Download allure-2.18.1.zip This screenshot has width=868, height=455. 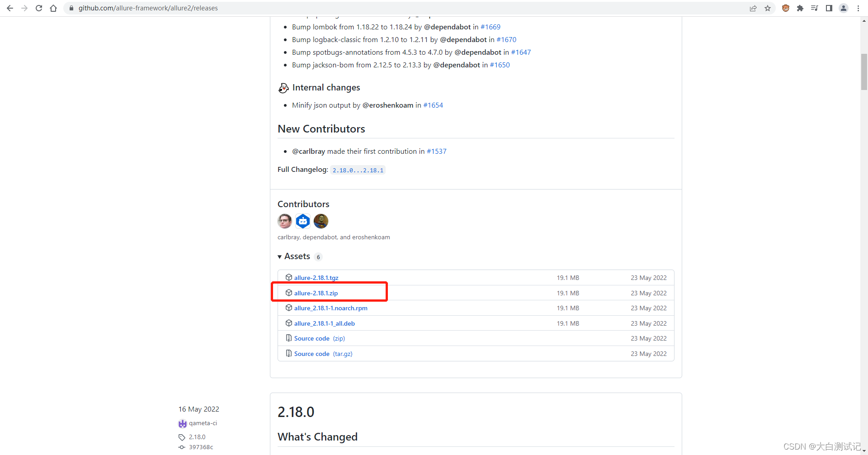point(316,293)
